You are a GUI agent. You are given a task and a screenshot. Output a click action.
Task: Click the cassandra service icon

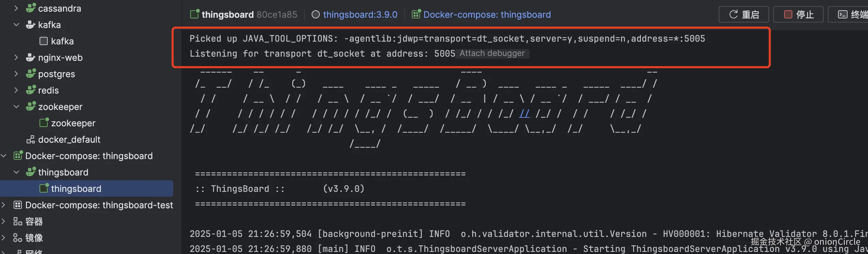[x=31, y=8]
